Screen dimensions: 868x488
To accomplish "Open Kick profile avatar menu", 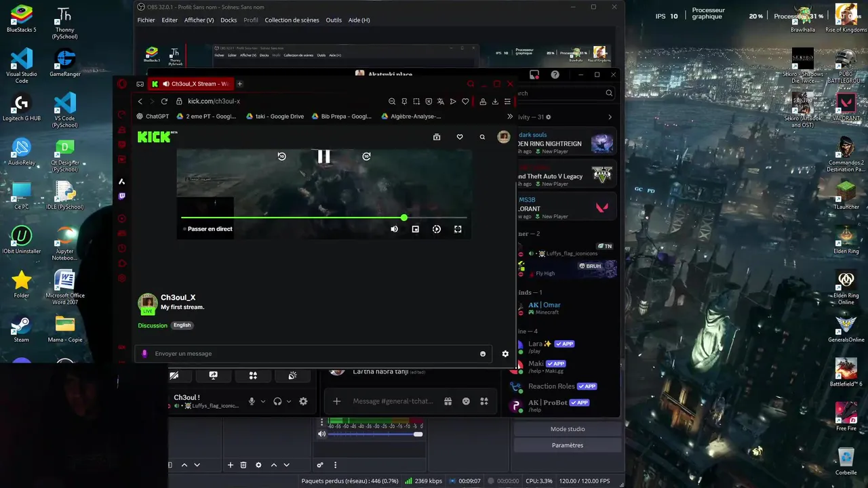I will tap(504, 137).
